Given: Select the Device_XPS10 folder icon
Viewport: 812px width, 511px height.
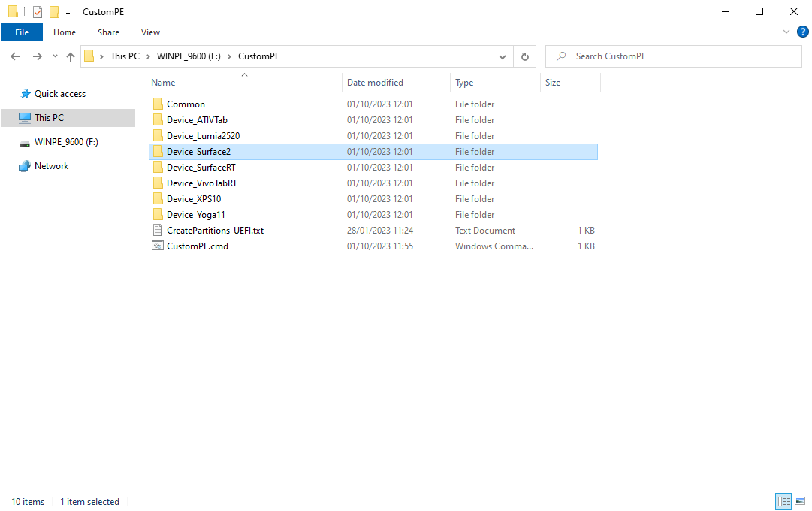Looking at the screenshot, I should pos(158,199).
